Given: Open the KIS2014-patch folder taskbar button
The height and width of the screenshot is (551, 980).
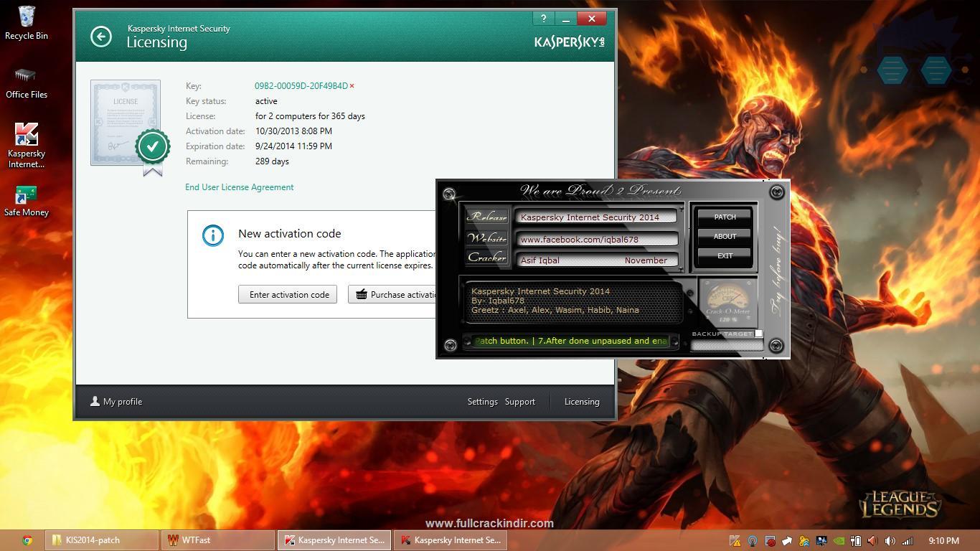Looking at the screenshot, I should [x=102, y=540].
